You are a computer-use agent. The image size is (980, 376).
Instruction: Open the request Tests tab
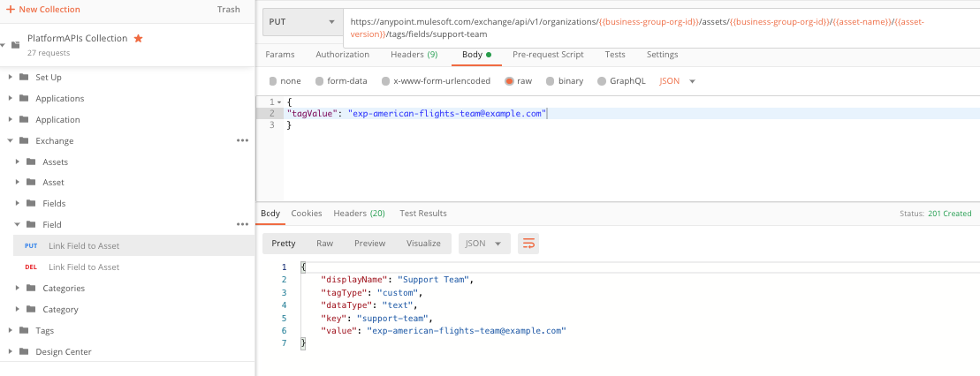tap(615, 55)
